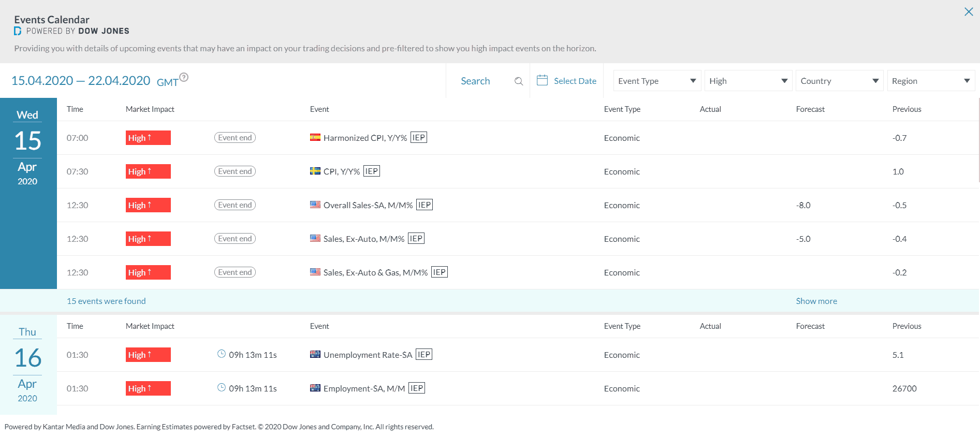Click Event end label in Overall Sales-SA row
980x436 pixels.
[x=235, y=205]
